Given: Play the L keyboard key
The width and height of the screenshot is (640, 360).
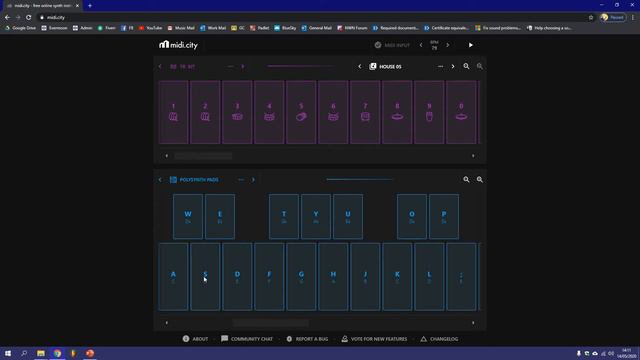Looking at the screenshot, I should coord(429,277).
